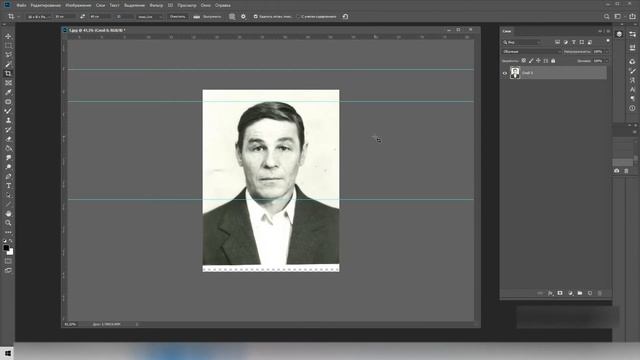Toggle Delete Cropped Pixels checkbox
Screen dimensions: 640x360
pyautogui.click(x=256, y=17)
